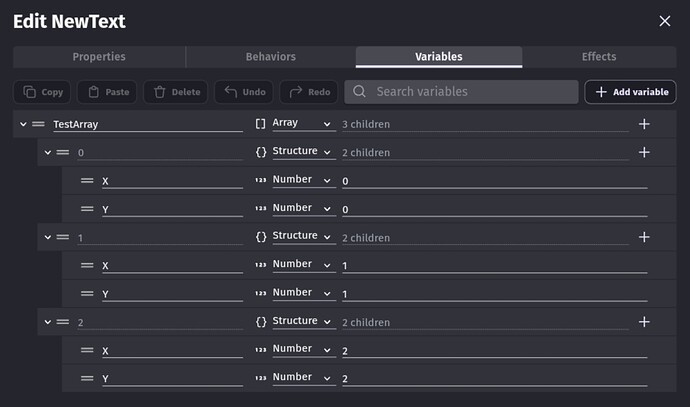Click the braces icon of structure 1

261,237
